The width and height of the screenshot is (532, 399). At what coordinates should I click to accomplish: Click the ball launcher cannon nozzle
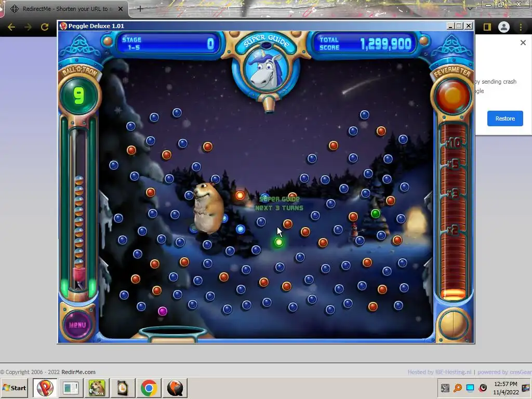(269, 104)
